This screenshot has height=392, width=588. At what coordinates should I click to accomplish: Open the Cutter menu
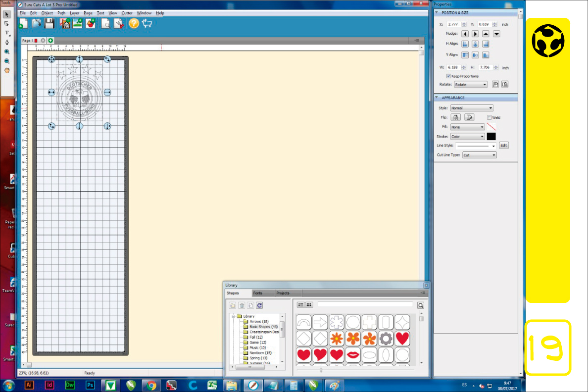(127, 13)
